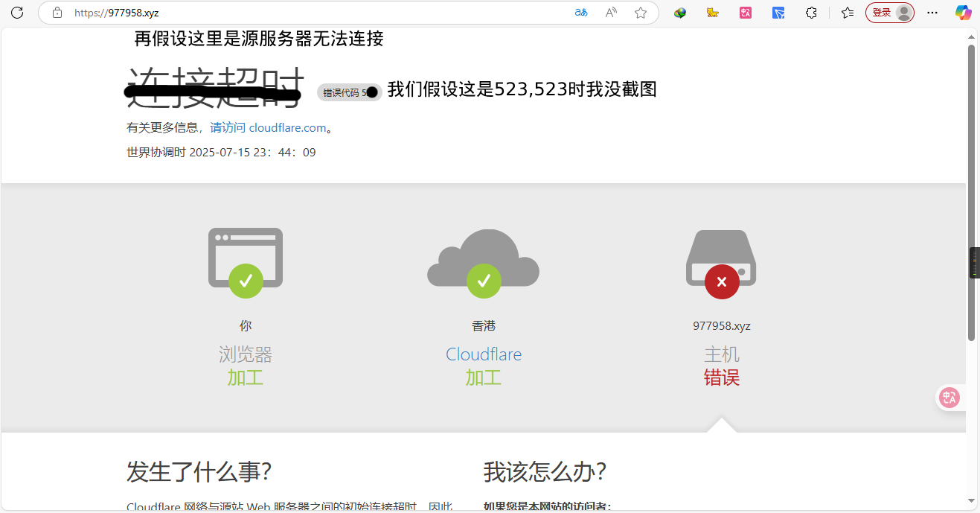The width and height of the screenshot is (980, 513).
Task: Click the 错误代码 badge
Action: (349, 92)
